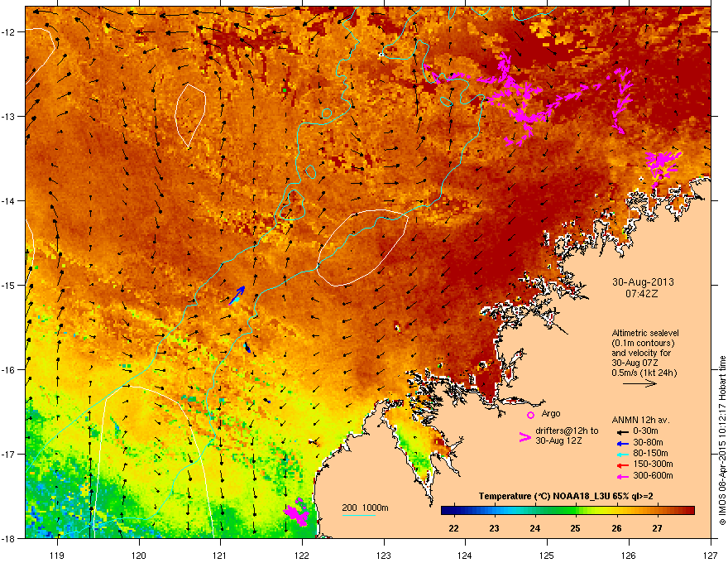Click the 'ANMN 12h av.' legend heading
Image resolution: width=728 pixels, height=563 pixels.
(x=640, y=420)
